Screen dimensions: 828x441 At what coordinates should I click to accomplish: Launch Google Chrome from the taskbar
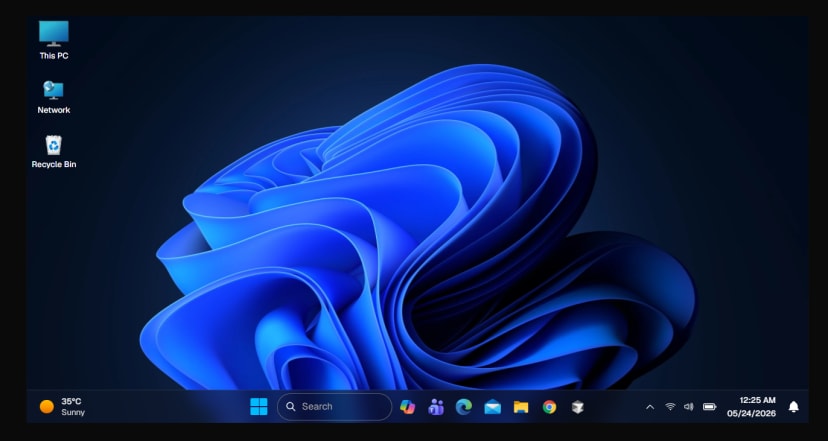pos(549,407)
